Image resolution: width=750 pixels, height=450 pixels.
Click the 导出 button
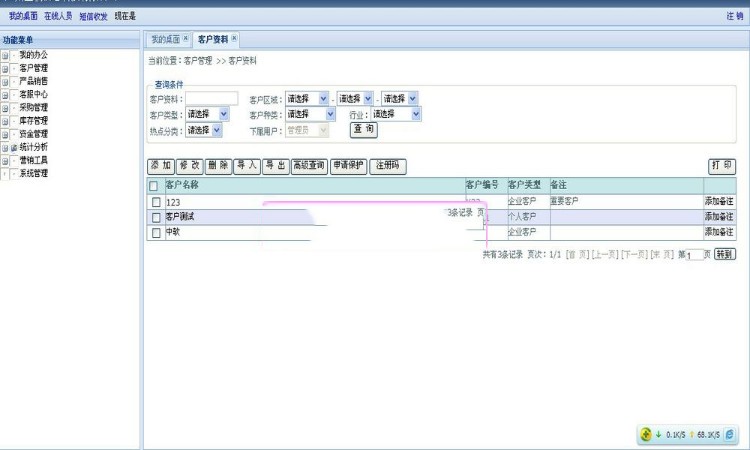pos(276,166)
